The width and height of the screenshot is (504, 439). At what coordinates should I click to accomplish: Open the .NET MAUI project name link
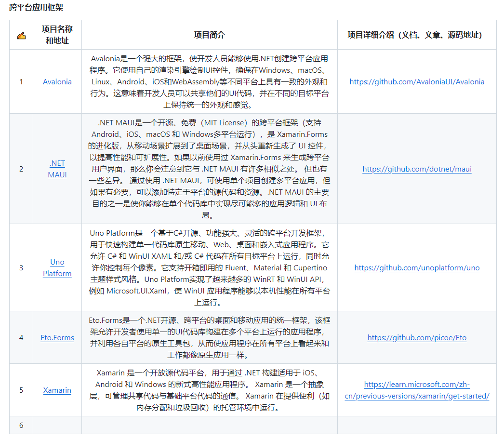(57, 169)
